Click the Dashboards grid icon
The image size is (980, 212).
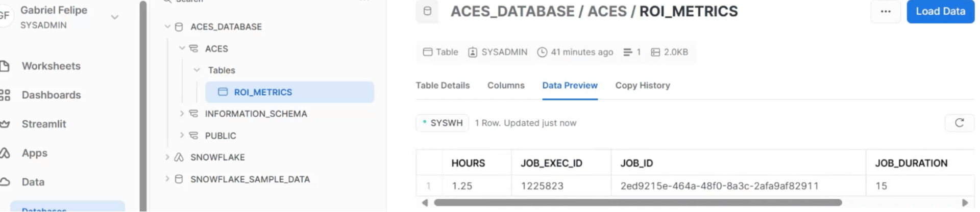(x=5, y=95)
